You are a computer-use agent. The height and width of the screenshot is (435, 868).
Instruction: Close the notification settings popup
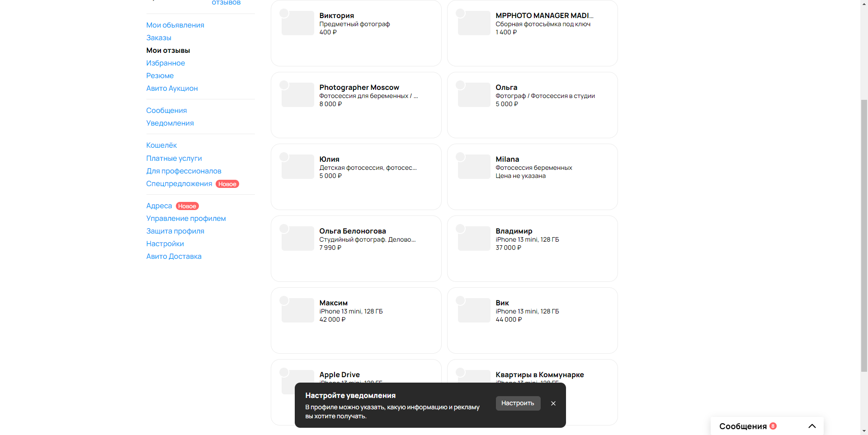[x=553, y=403]
